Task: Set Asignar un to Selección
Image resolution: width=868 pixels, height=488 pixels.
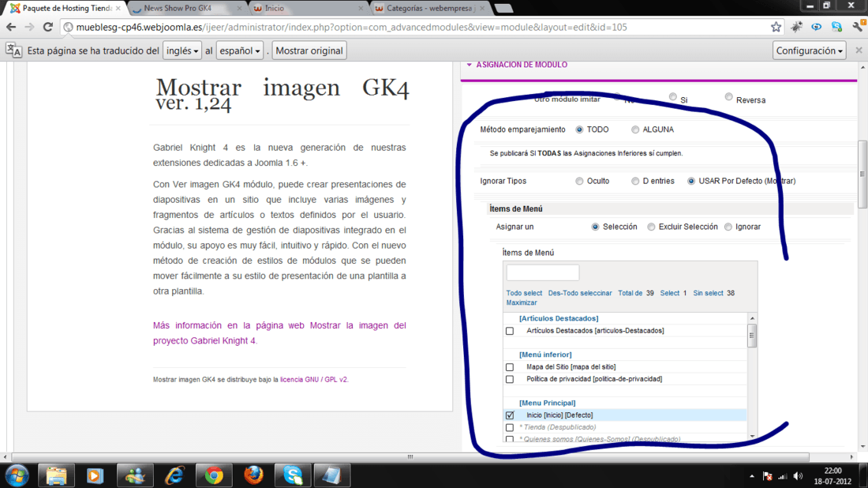Action: pyautogui.click(x=595, y=227)
